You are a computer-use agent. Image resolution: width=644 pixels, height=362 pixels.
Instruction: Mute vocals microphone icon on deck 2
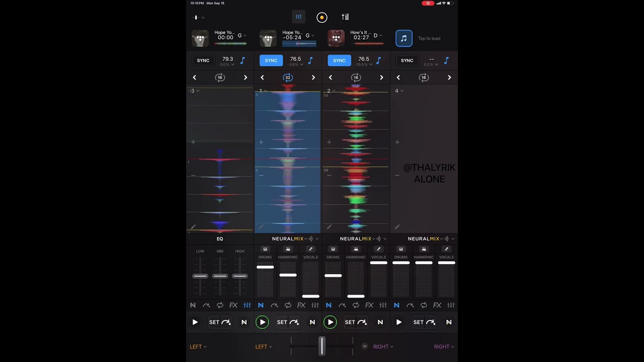pos(378,249)
